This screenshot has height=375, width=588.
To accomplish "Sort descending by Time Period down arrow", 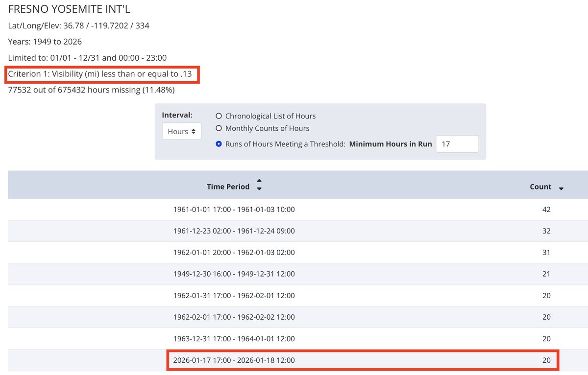I will (x=259, y=189).
